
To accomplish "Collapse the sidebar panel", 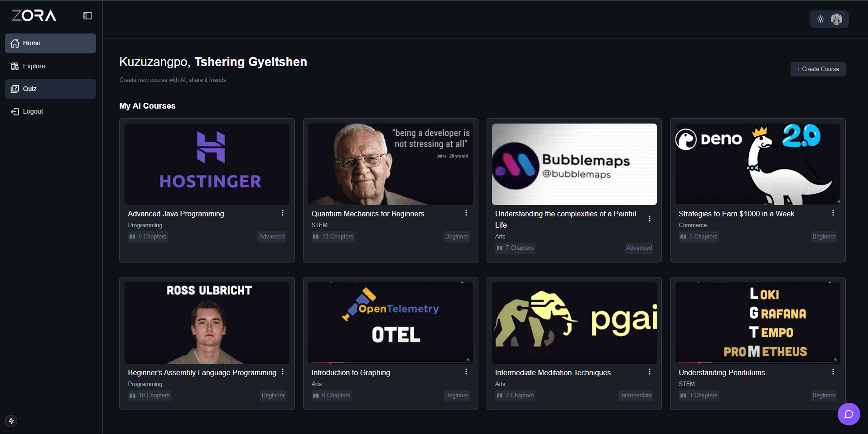I will tap(87, 16).
